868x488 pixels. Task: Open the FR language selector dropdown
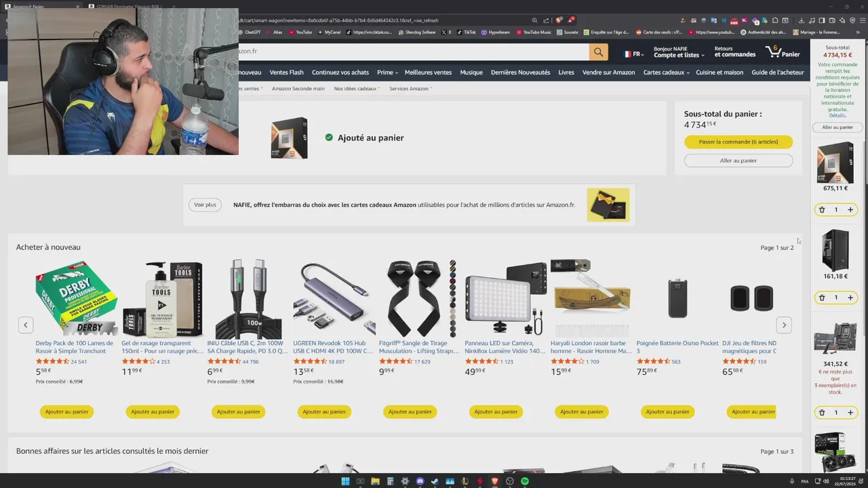(633, 53)
